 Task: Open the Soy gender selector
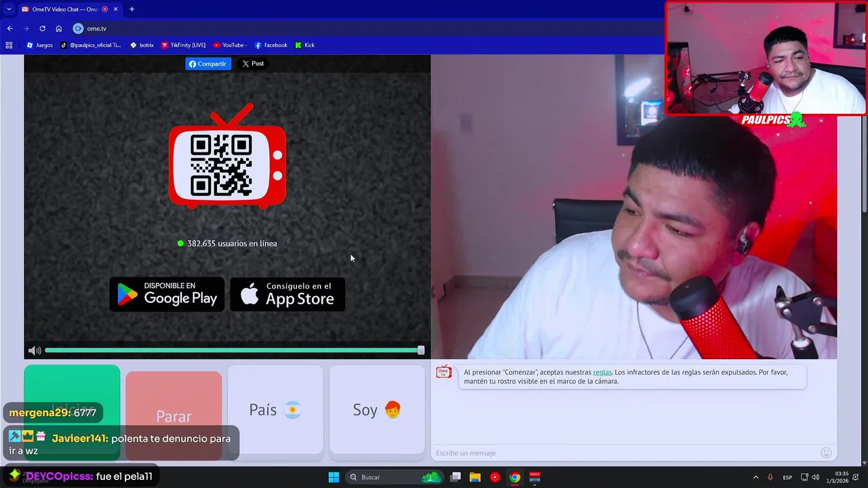pos(377,410)
